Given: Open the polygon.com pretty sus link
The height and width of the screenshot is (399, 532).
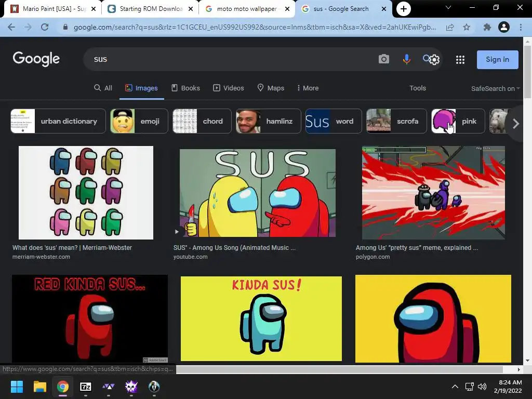Looking at the screenshot, I should click(x=417, y=248).
